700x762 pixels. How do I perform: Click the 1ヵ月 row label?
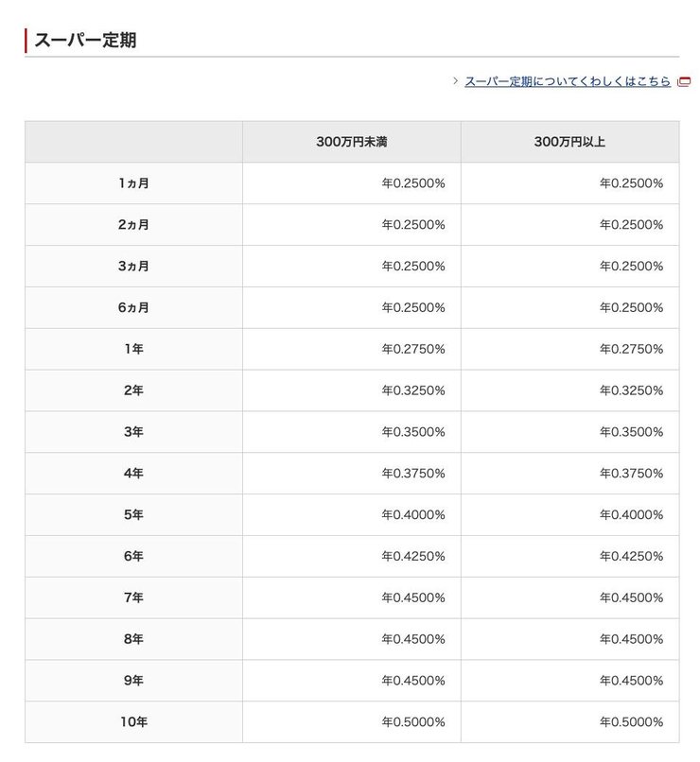[134, 182]
